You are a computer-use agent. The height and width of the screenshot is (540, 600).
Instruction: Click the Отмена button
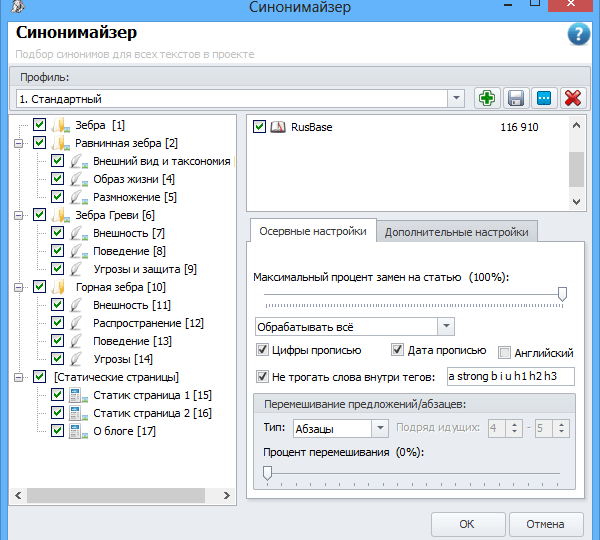click(x=545, y=523)
